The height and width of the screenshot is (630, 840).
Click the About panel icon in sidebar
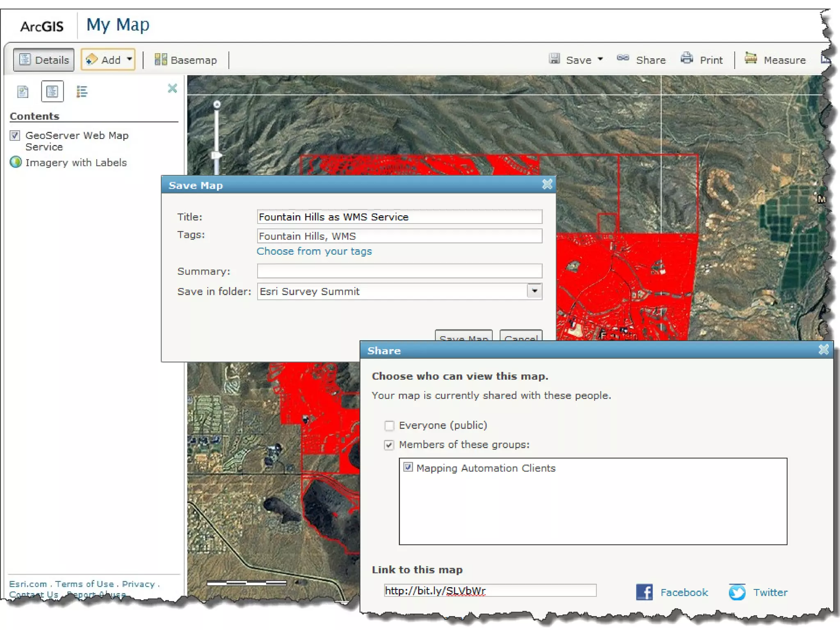coord(23,91)
